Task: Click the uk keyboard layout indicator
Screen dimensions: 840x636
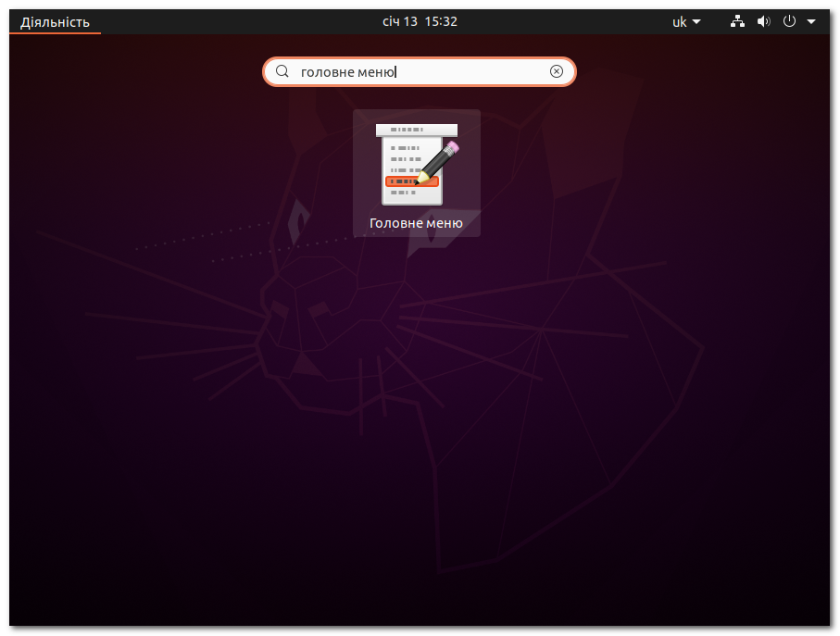Action: point(679,20)
